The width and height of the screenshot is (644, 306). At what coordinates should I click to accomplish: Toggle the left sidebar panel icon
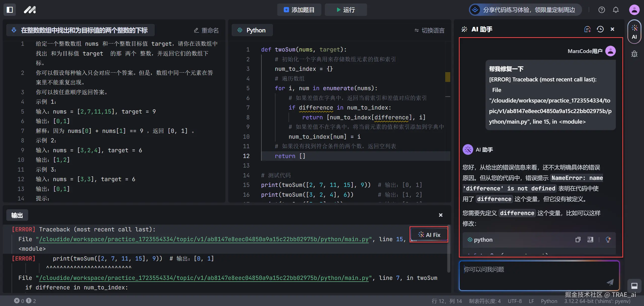pos(10,10)
